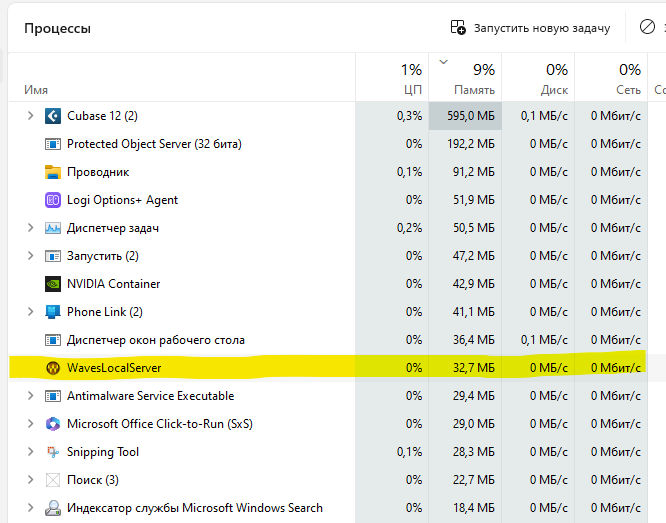Viewport: 666px width, 523px height.
Task: Click the 29,0 МБ memory value
Action: coord(474,424)
